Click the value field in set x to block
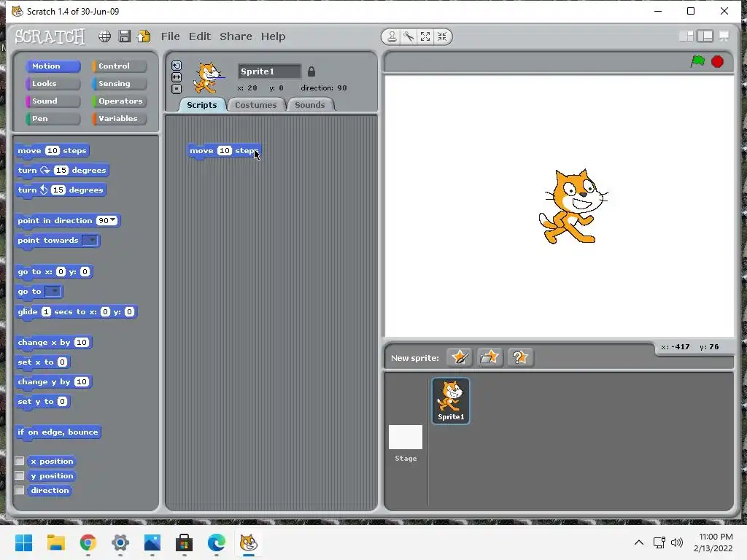The height and width of the screenshot is (560, 747). tap(62, 362)
